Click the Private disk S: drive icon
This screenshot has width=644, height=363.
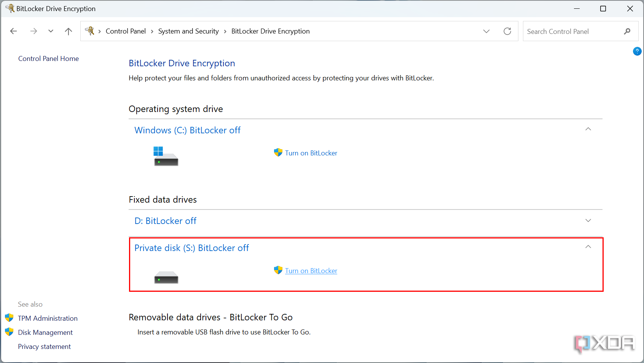[166, 277]
